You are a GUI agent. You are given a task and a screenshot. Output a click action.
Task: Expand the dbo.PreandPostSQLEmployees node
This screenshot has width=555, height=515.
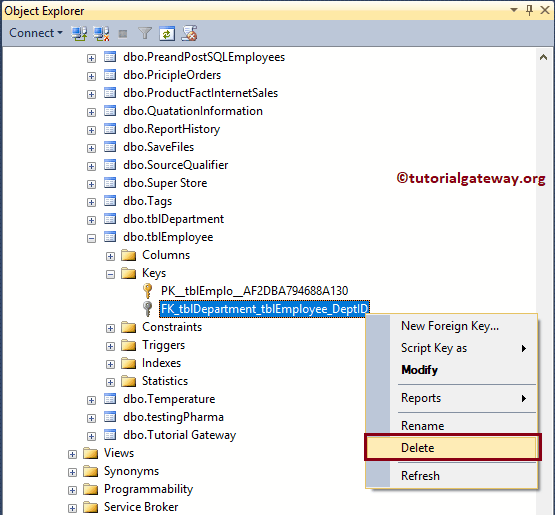coord(91,58)
